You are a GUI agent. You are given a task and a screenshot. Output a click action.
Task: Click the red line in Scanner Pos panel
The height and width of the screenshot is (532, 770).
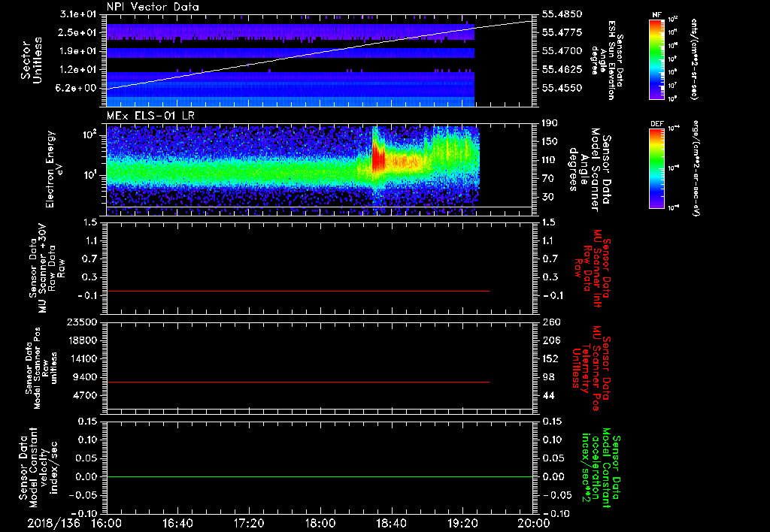click(x=298, y=382)
